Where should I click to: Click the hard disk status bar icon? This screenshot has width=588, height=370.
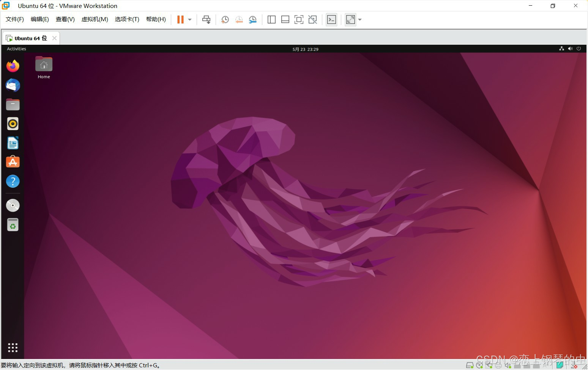[x=470, y=365]
